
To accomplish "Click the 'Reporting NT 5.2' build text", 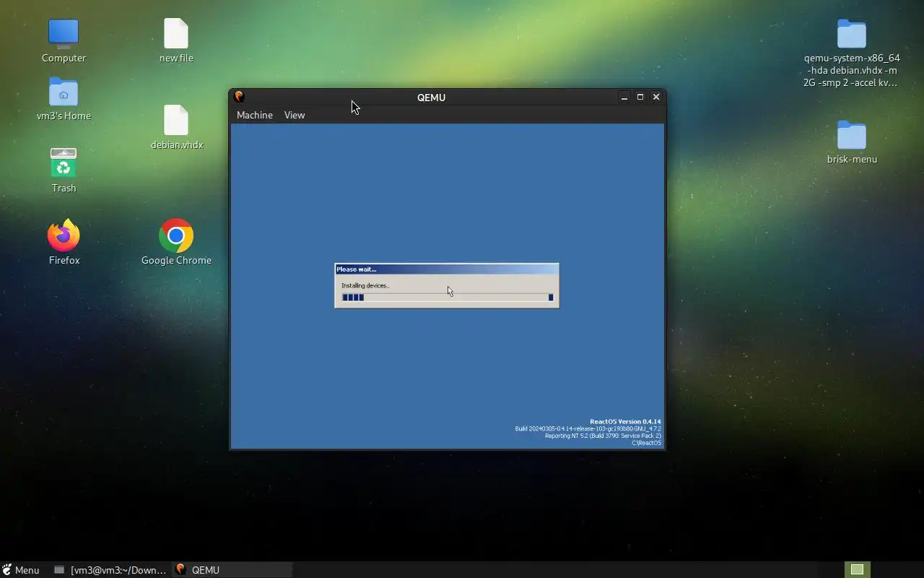I will coord(603,436).
